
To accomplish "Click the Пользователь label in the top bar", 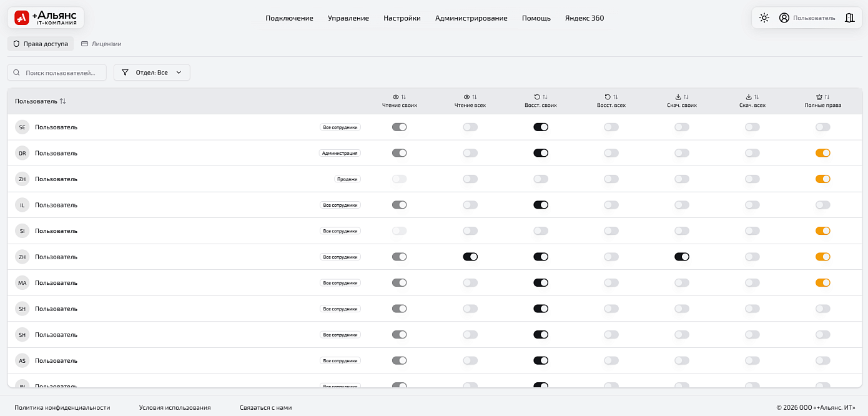I will (x=814, y=18).
